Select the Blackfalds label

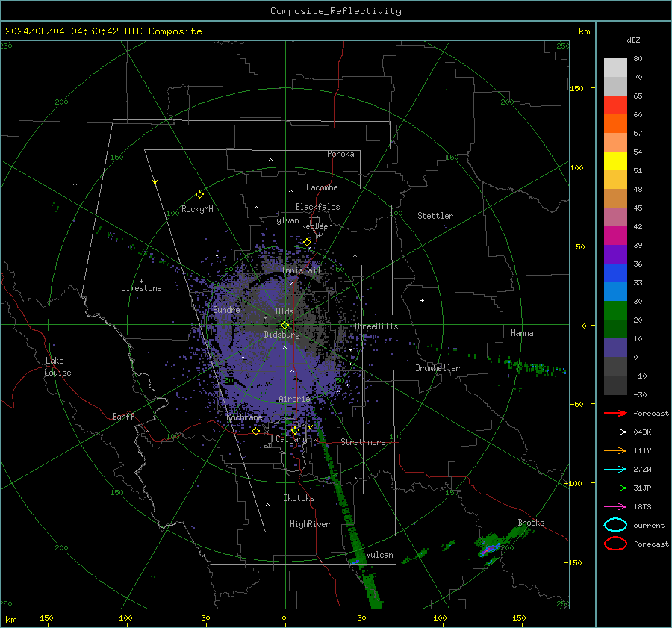[317, 207]
